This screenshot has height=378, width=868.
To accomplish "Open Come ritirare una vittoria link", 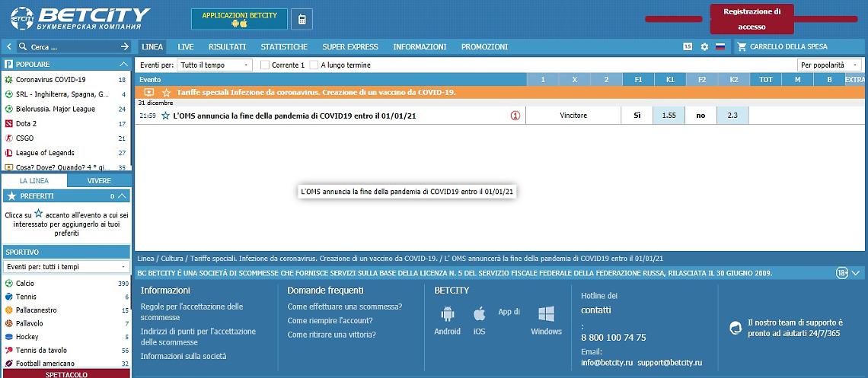I will [x=331, y=335].
